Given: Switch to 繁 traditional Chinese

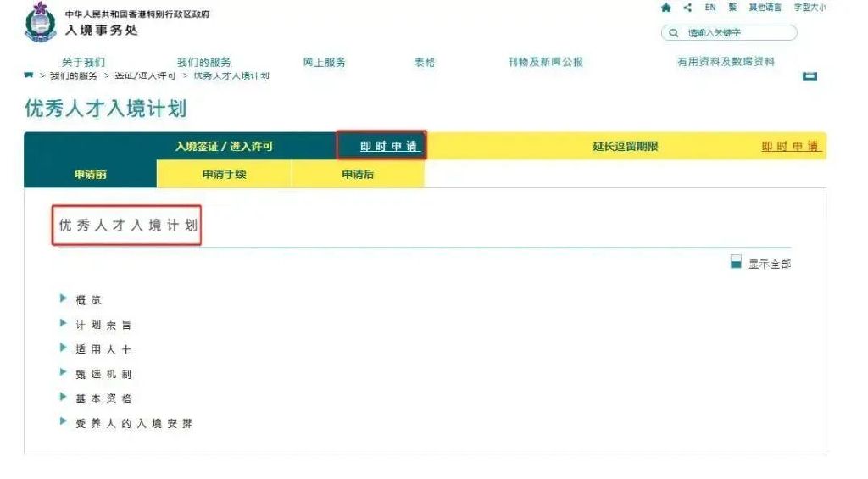Looking at the screenshot, I should [732, 7].
